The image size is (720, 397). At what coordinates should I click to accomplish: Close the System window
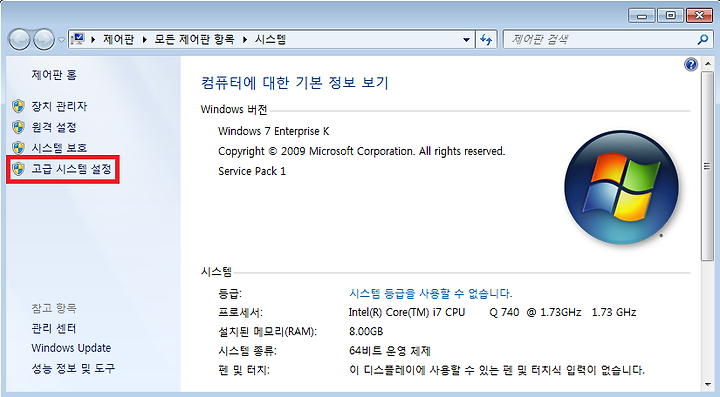point(699,16)
